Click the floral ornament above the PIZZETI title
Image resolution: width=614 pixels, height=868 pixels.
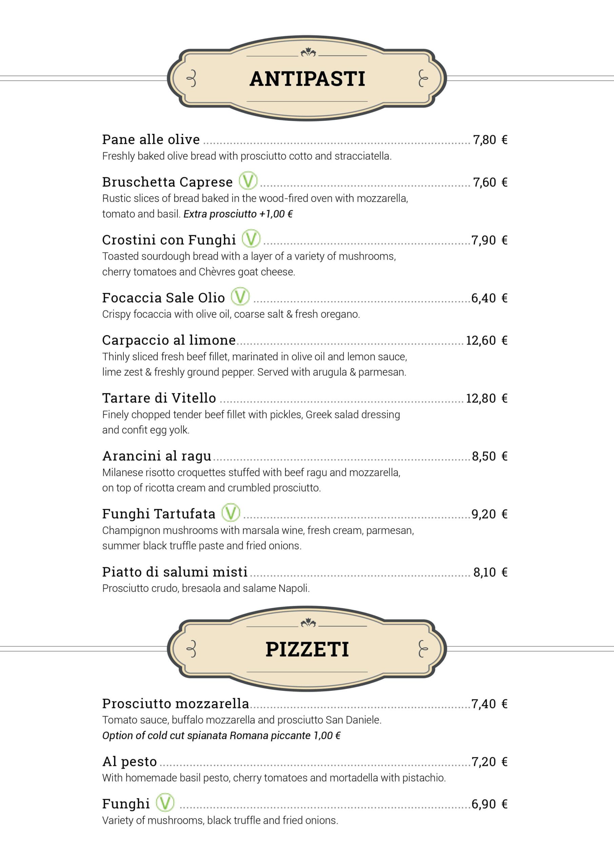[308, 623]
